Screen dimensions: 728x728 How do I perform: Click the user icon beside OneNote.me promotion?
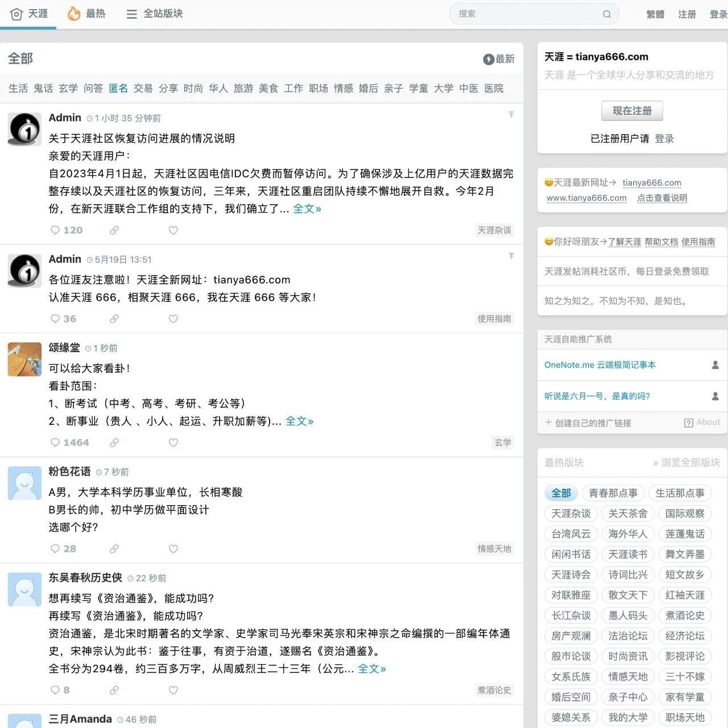click(x=715, y=365)
